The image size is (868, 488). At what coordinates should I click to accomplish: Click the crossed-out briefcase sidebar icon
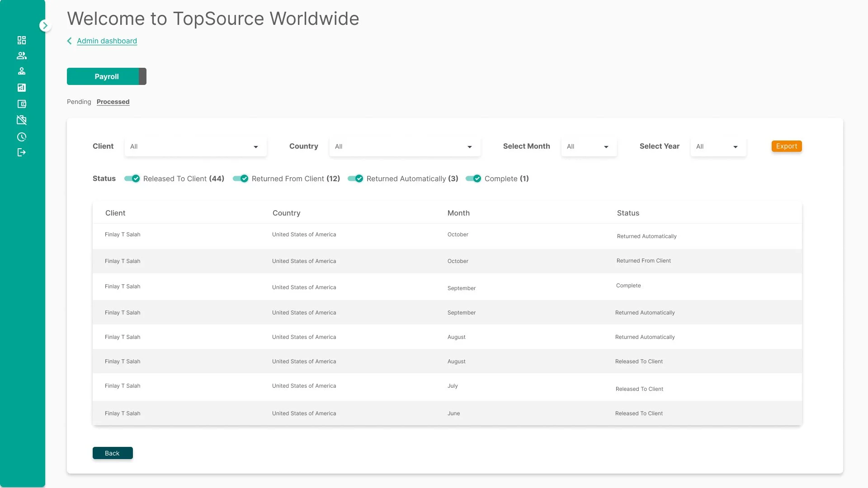[22, 120]
